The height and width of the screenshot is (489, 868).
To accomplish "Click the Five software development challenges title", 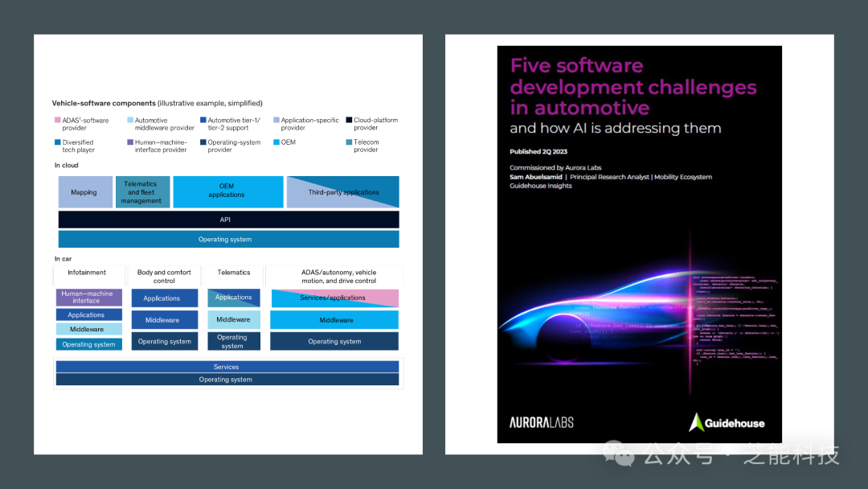I will (x=633, y=86).
